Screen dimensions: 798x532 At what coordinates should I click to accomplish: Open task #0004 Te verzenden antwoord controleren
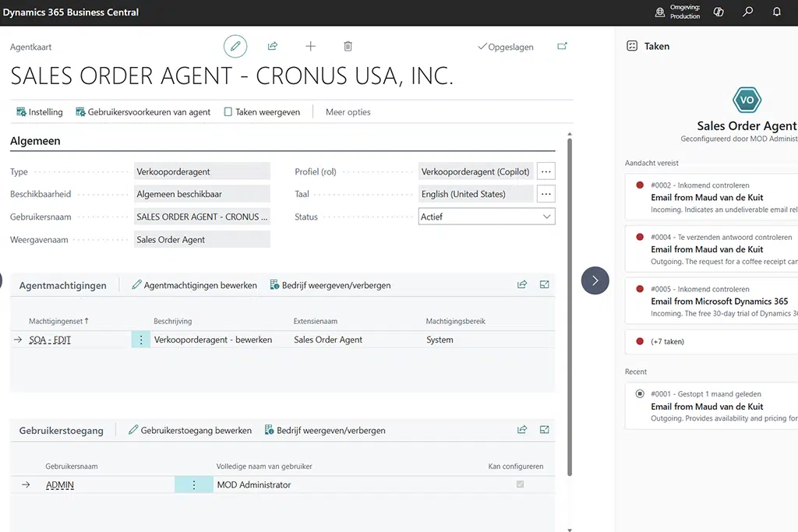[711, 248]
